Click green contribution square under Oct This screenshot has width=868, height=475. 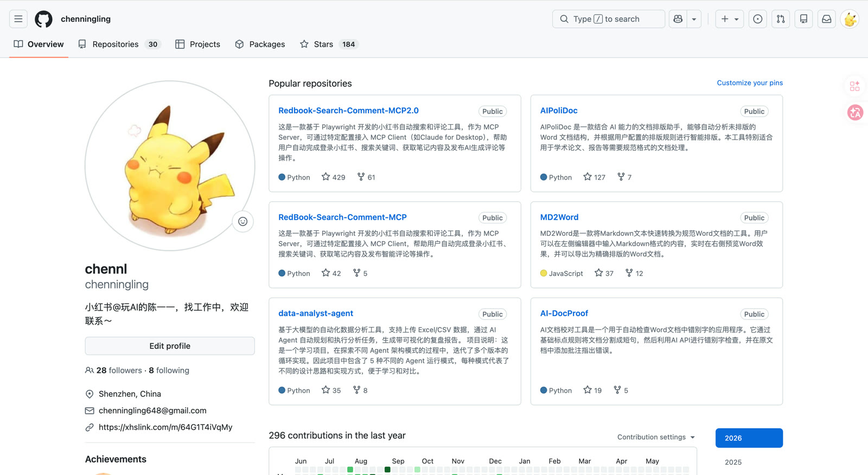pos(417,470)
